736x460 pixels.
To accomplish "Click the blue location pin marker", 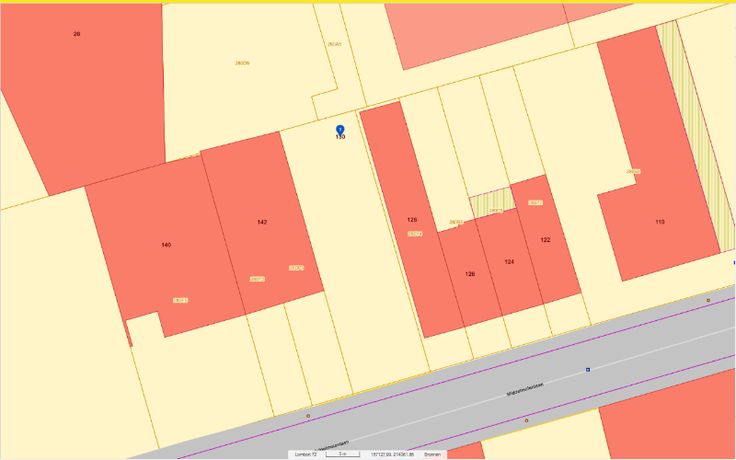I will coord(340,130).
